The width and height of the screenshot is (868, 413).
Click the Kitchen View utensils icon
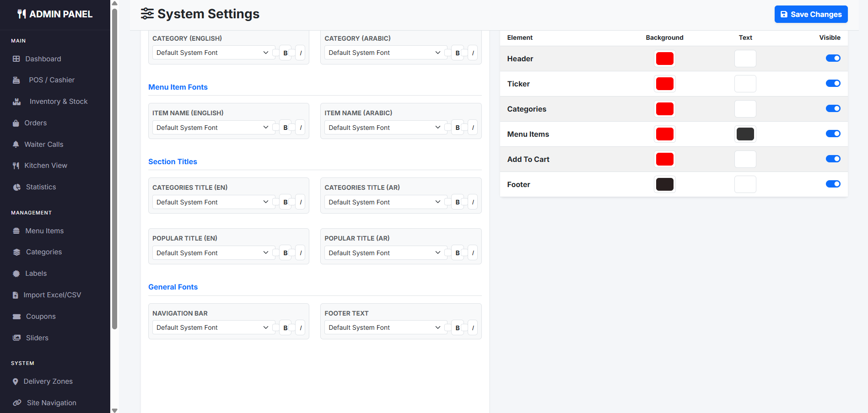point(16,166)
